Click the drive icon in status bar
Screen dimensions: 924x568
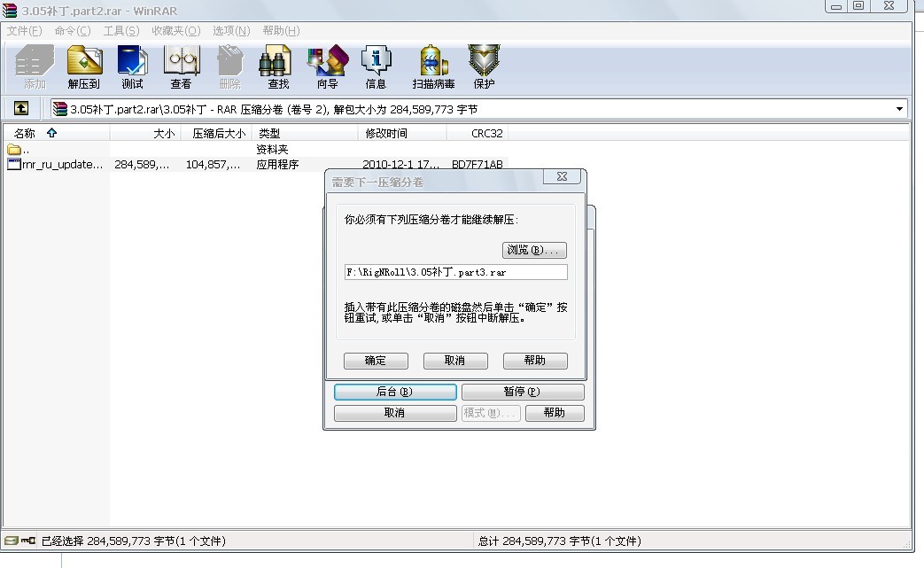[x=11, y=541]
